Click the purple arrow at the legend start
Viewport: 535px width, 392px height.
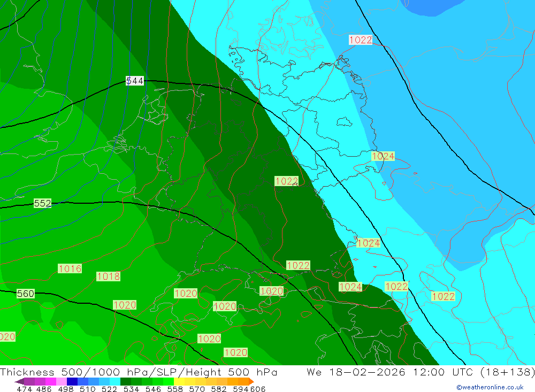coord(19,381)
